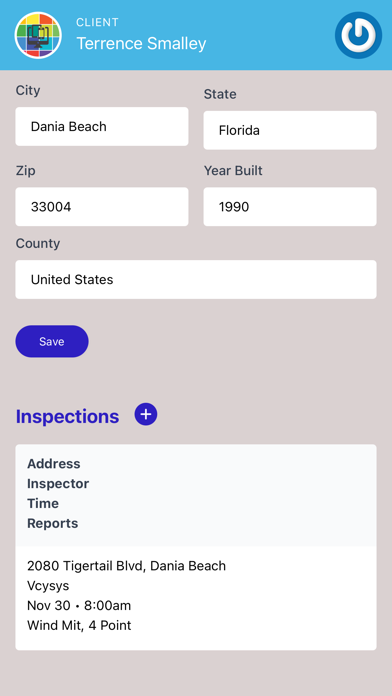Tap the colorful app logo icon
The width and height of the screenshot is (392, 696).
38,35
